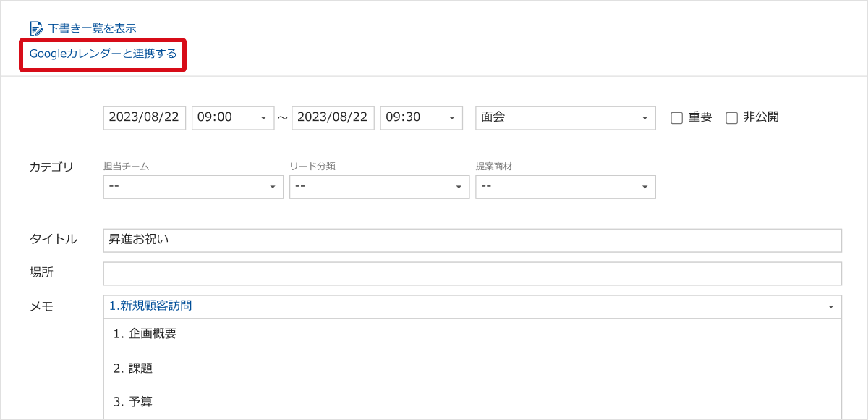Click the end date field after the tilde
The width and height of the screenshot is (868, 420).
(x=333, y=117)
